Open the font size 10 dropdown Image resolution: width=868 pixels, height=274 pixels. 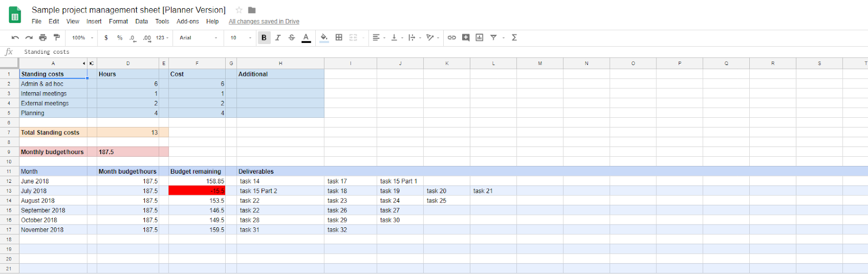point(240,37)
